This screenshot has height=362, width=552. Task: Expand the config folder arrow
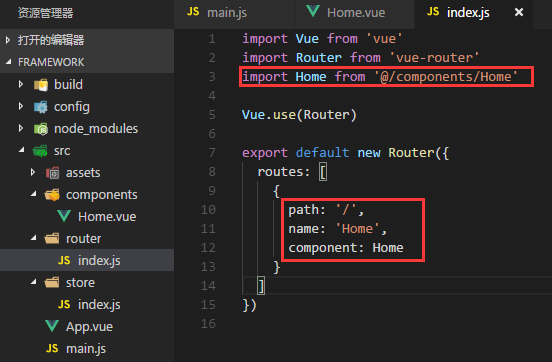coord(21,106)
